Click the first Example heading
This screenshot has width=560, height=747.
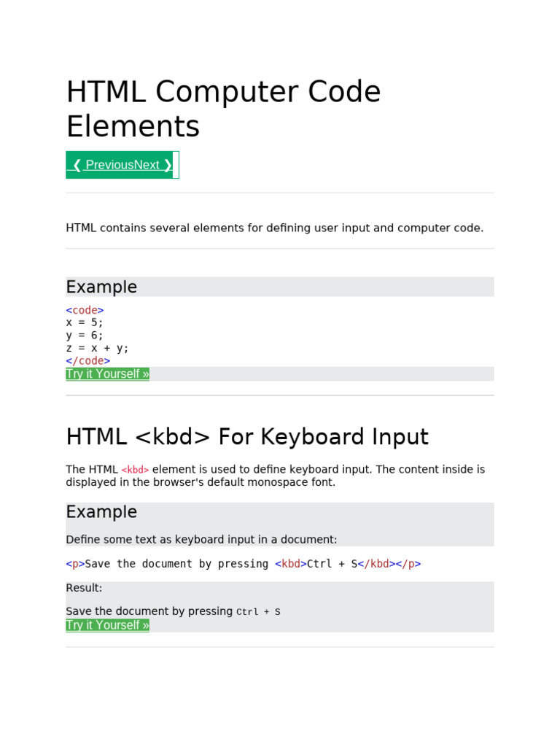click(101, 287)
